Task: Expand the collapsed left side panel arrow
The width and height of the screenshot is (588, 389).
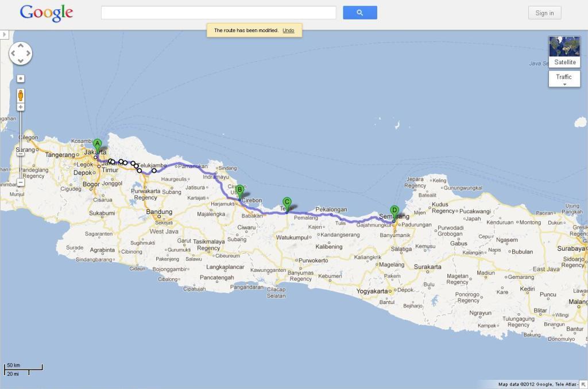Action: [4, 34]
